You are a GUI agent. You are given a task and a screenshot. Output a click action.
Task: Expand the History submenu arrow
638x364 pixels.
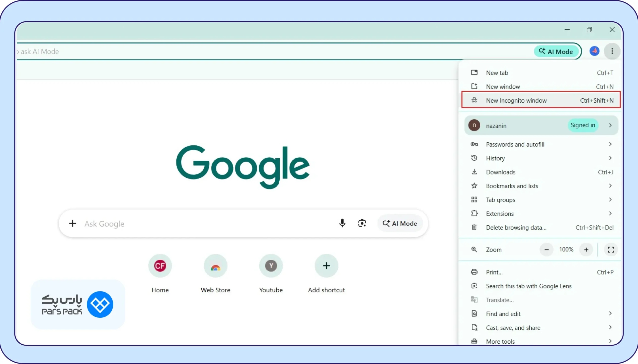610,158
